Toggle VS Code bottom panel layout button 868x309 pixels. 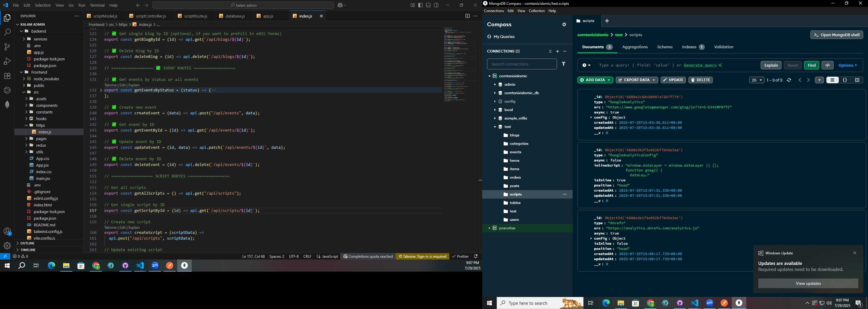pyautogui.click(x=428, y=5)
